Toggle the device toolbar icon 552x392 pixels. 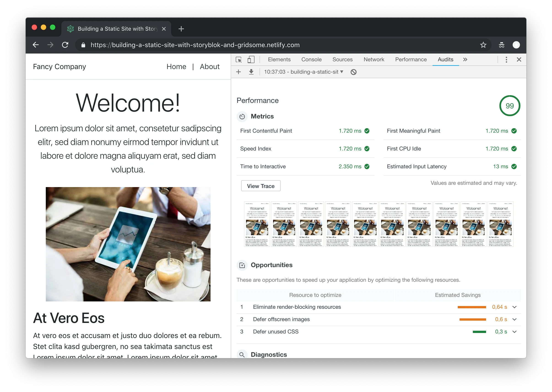click(251, 60)
